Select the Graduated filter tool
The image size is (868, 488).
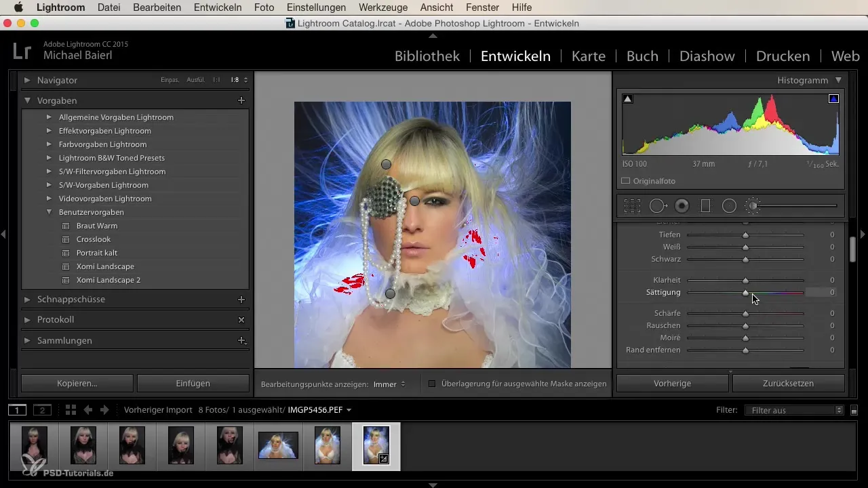[705, 205]
